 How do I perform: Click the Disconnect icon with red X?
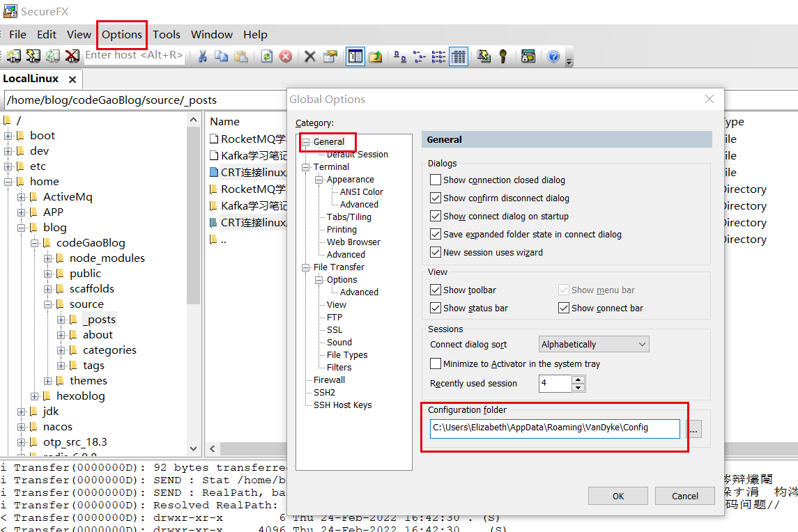coord(72,56)
